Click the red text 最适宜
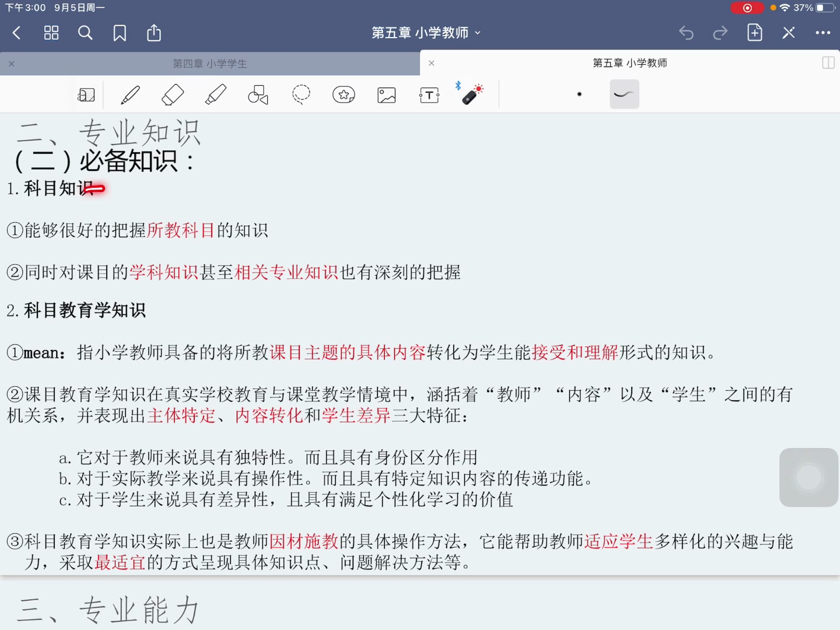The height and width of the screenshot is (630, 840). 120,562
